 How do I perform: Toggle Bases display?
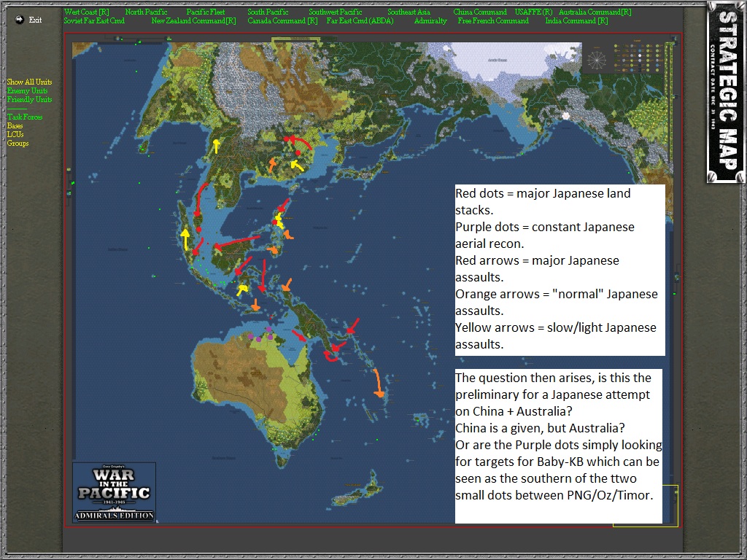pos(15,125)
